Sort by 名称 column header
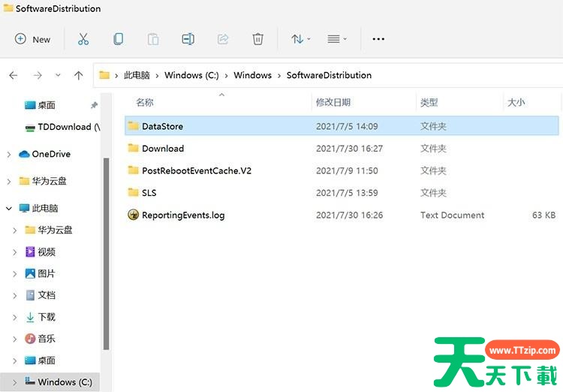Screen dimensions: 563x392 (145, 102)
